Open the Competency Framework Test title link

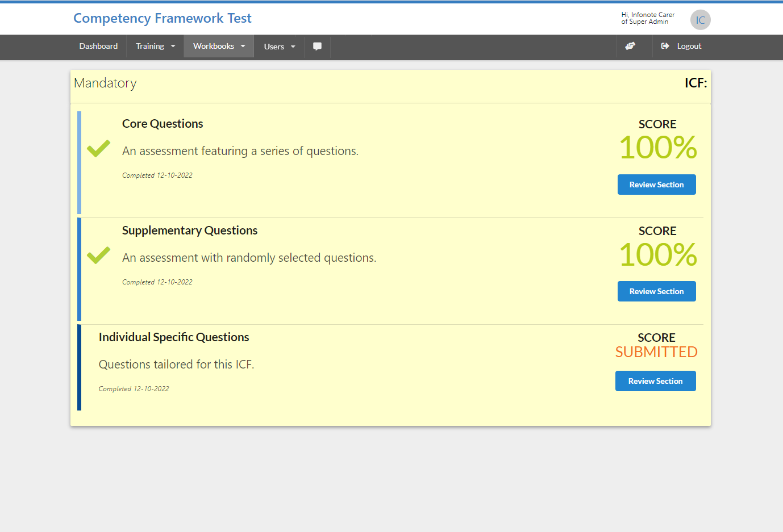(x=163, y=18)
